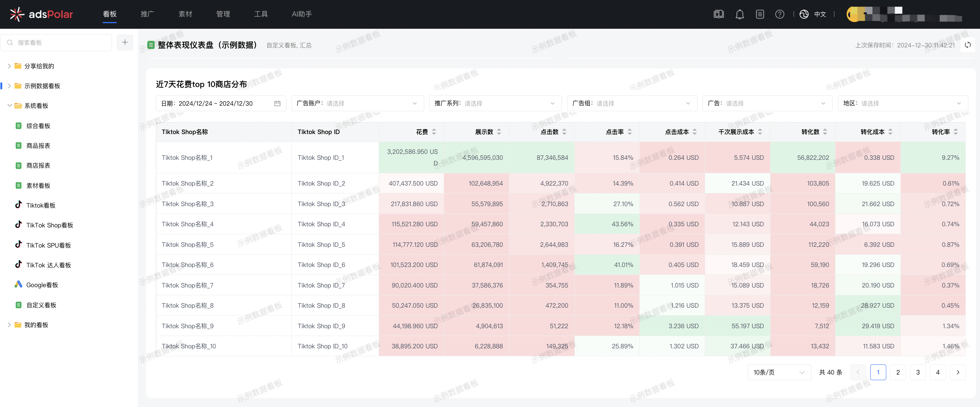Click the Tiktok Shop ID_5 cell
The image size is (980, 407).
[x=335, y=245]
